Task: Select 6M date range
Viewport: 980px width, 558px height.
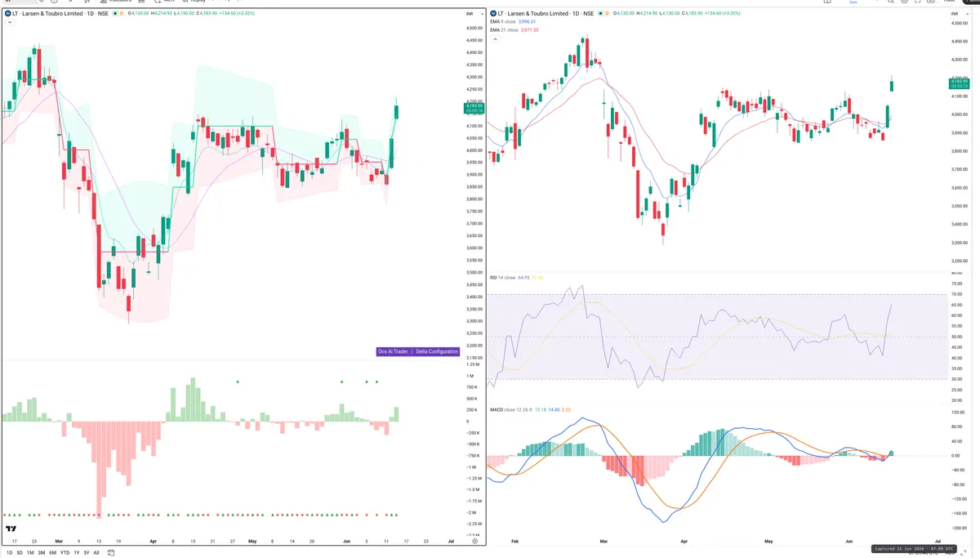Action: [52, 553]
